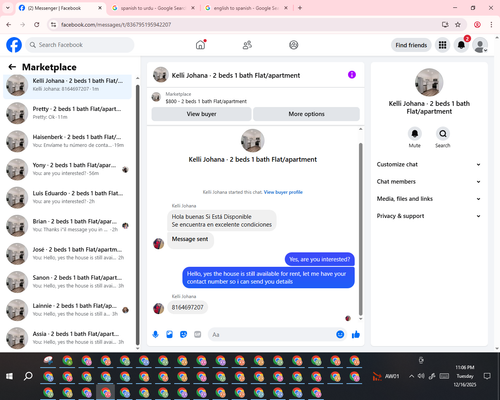Choose a sticker in the composer
500x400 pixels.
[183, 334]
